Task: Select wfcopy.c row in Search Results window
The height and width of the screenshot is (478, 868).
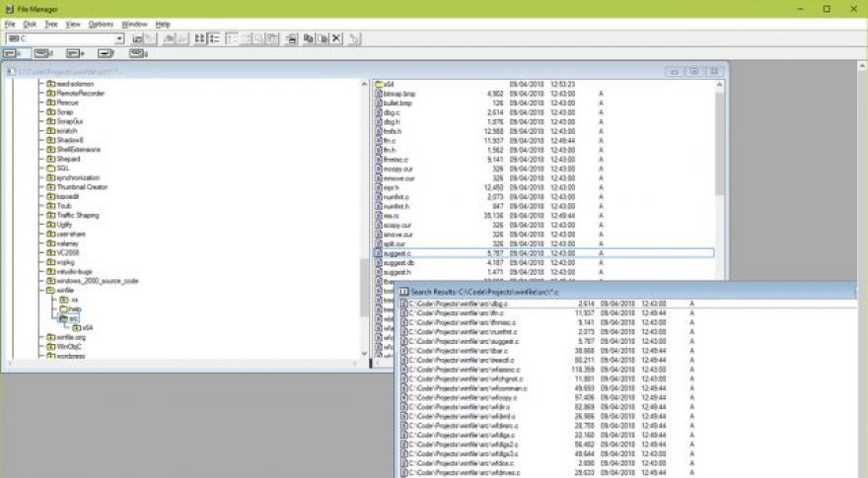Action: tap(627, 398)
